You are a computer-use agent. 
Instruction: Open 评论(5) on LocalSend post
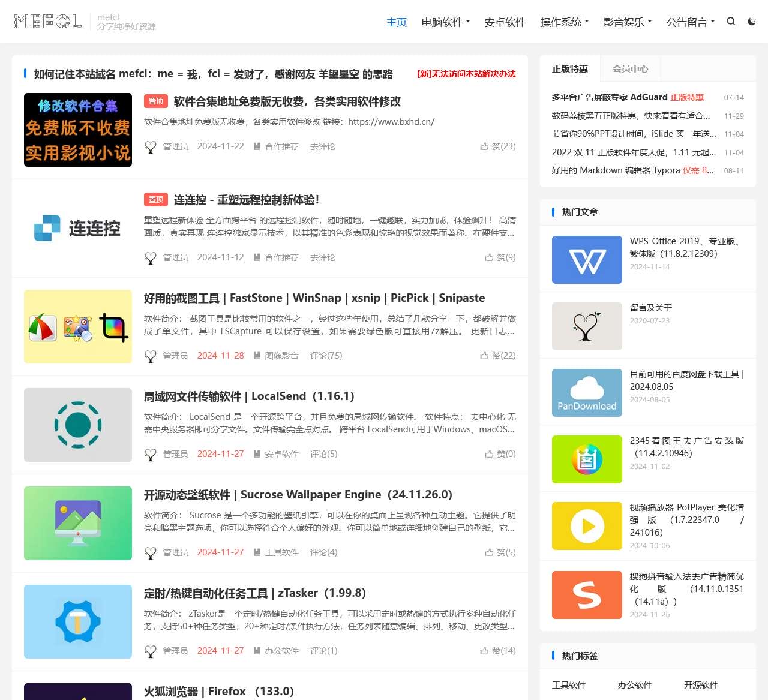(x=323, y=454)
